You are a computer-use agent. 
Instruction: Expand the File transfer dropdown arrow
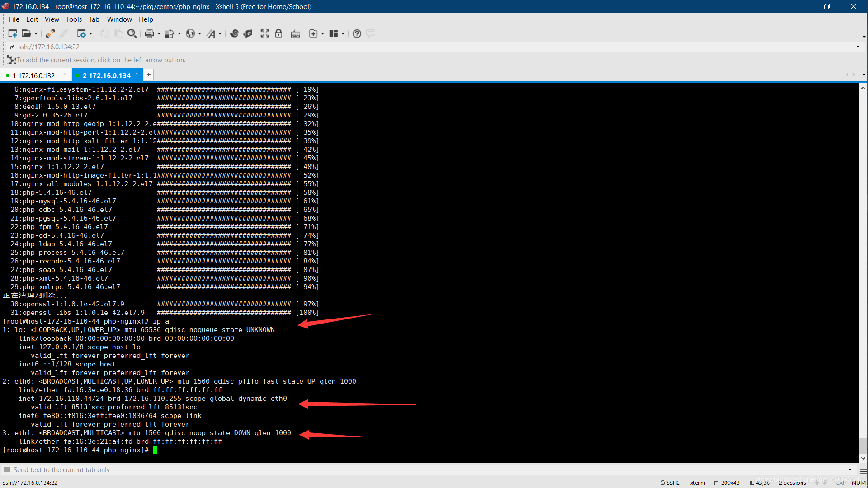tap(179, 33)
